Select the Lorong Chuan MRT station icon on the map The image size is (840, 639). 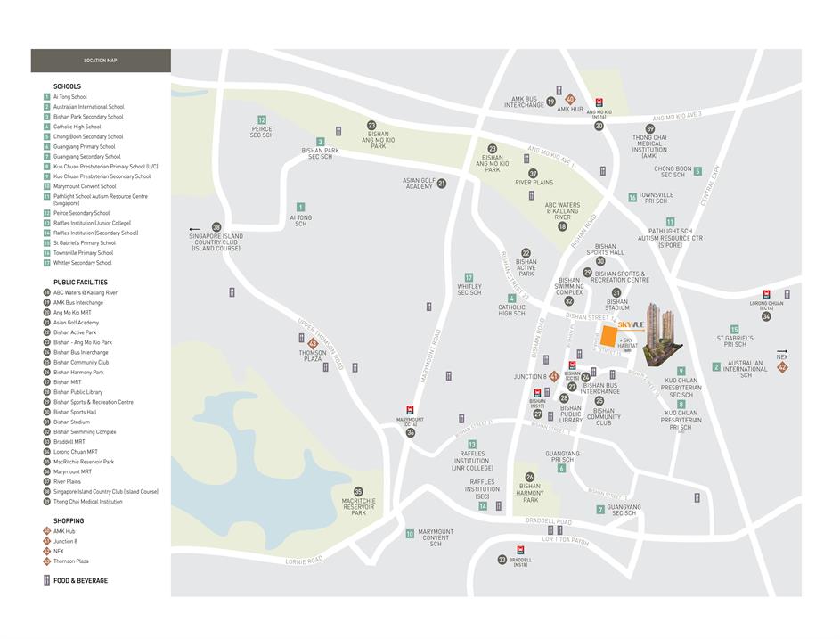[x=766, y=295]
